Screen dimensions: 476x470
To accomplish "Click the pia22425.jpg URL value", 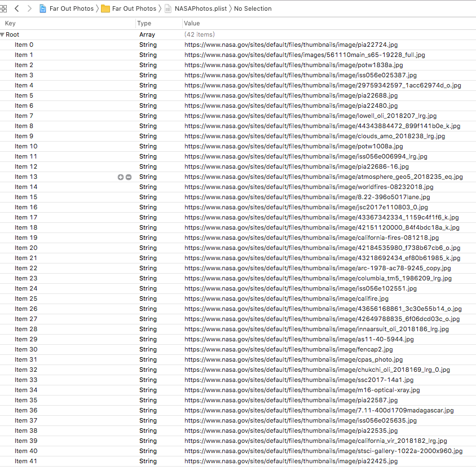I will 291,461.
